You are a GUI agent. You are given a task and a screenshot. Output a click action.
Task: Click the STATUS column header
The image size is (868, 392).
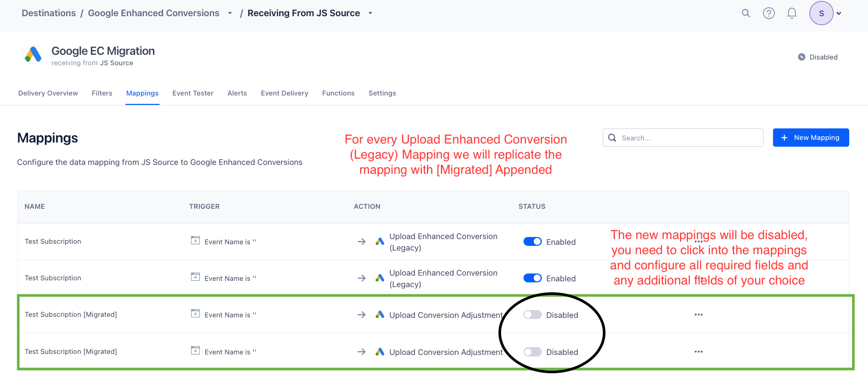532,207
